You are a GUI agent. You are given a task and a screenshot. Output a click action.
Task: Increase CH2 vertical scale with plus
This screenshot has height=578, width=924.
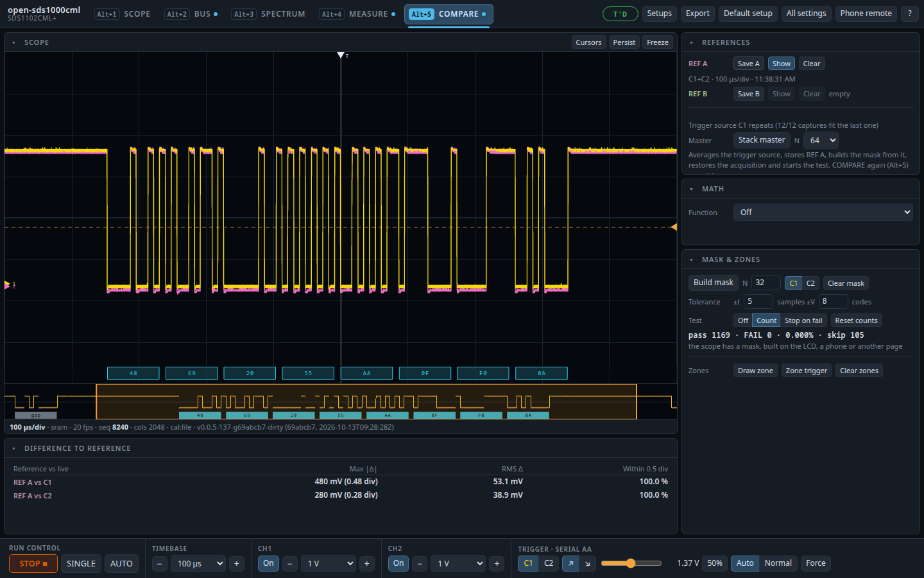pyautogui.click(x=497, y=564)
